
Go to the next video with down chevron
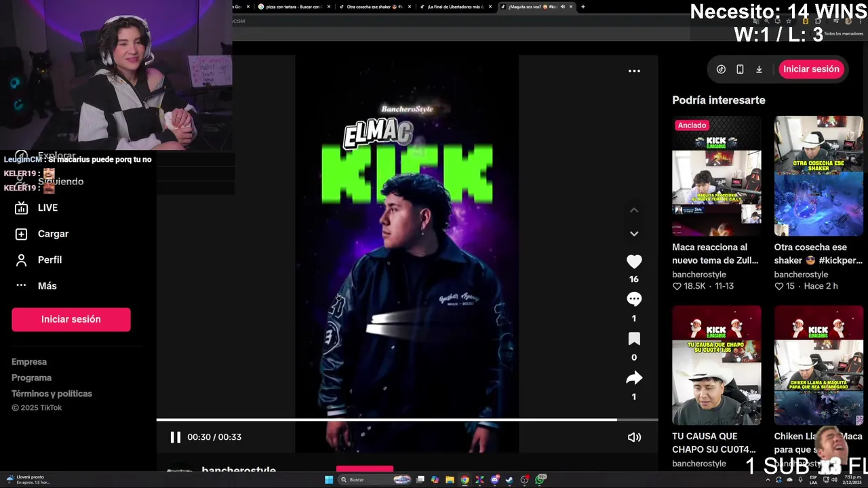(634, 233)
